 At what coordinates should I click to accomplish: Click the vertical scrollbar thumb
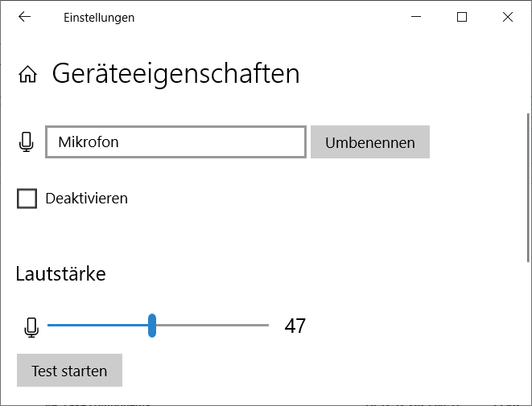[x=528, y=187]
